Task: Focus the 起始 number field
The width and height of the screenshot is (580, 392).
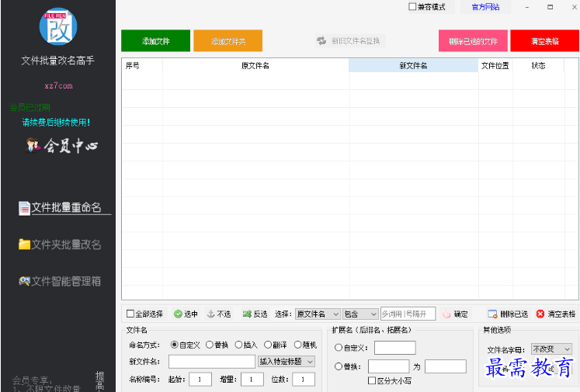Action: coord(200,379)
